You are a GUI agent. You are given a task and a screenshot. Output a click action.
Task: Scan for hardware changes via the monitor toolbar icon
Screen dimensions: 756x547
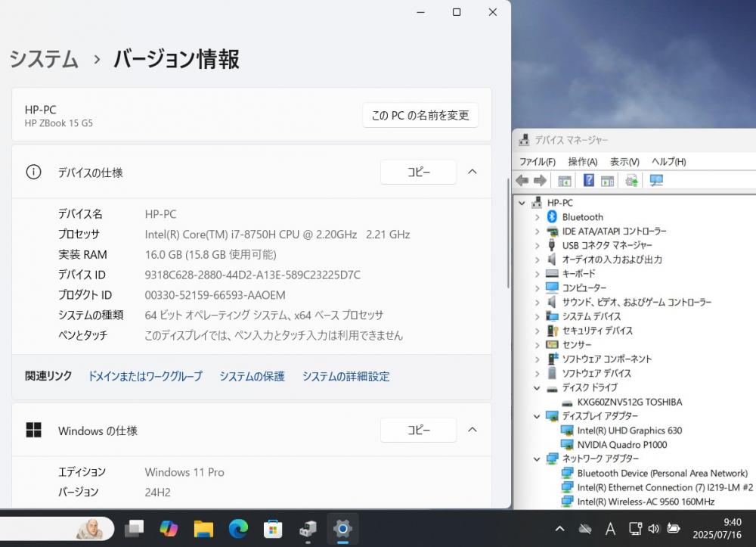coord(656,180)
